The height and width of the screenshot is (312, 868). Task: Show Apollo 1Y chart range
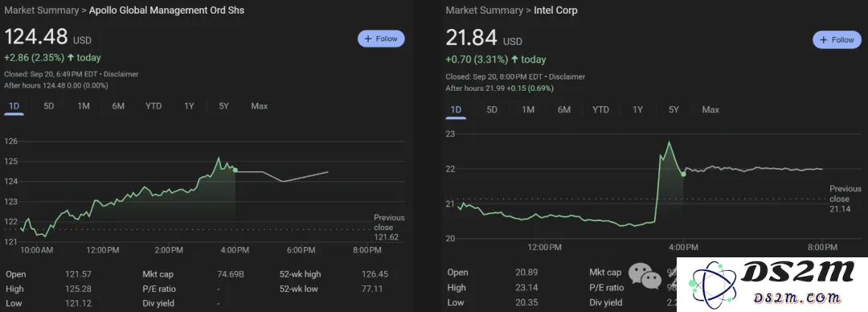190,106
